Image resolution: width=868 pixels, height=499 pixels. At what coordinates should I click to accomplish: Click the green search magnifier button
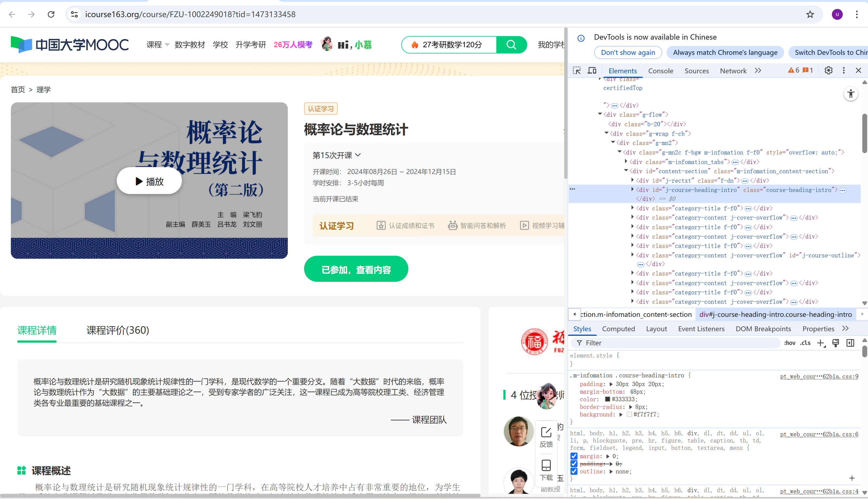click(x=511, y=45)
